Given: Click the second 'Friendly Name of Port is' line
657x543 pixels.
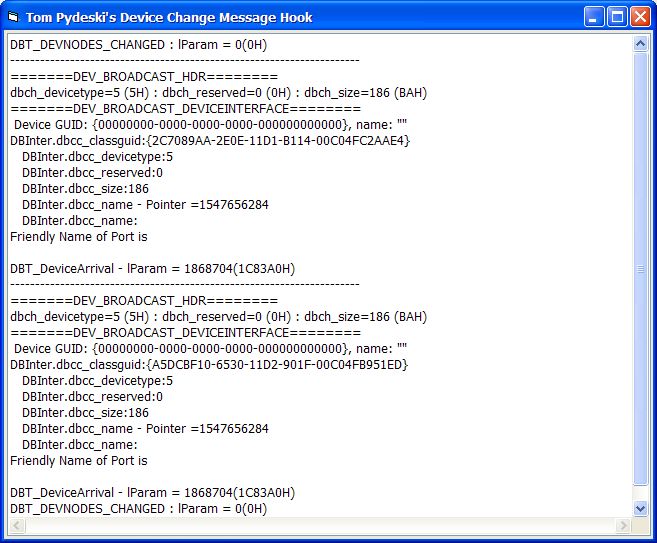Looking at the screenshot, I should (x=78, y=461).
